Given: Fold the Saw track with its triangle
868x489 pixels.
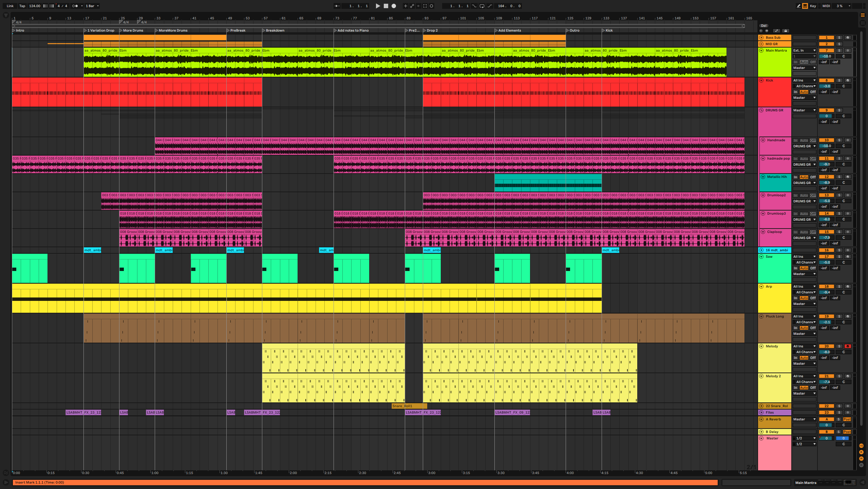Looking at the screenshot, I should pyautogui.click(x=761, y=257).
